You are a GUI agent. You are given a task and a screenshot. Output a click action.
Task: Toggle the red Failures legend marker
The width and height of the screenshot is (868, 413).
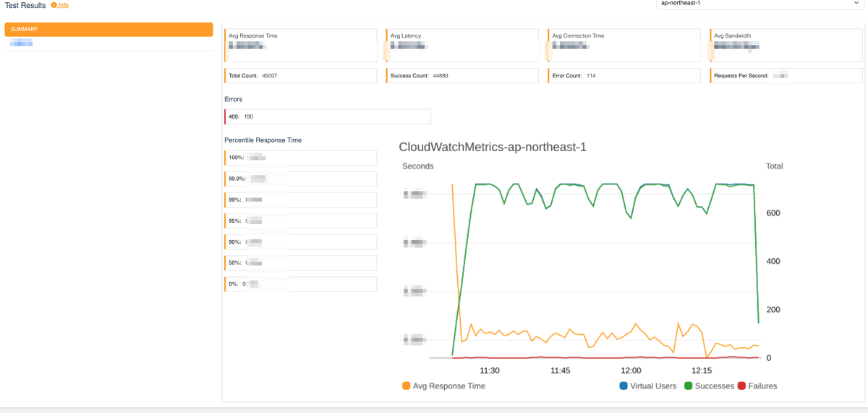coord(741,386)
